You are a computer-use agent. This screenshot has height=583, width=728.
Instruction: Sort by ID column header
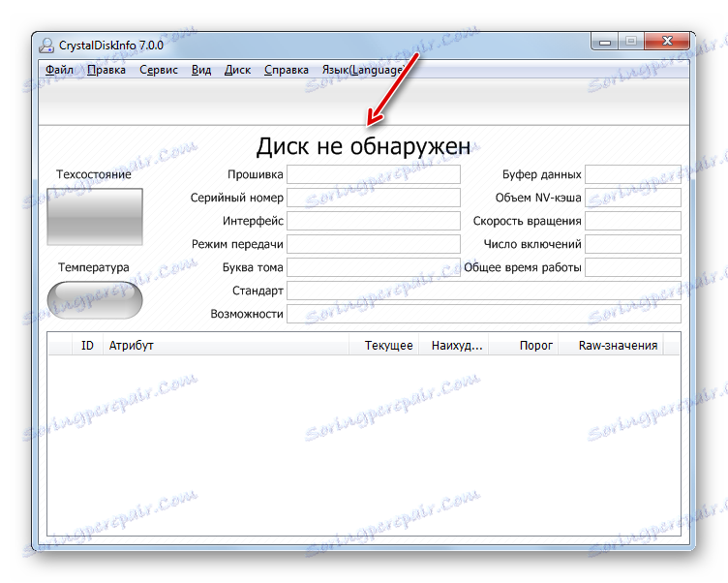[87, 345]
